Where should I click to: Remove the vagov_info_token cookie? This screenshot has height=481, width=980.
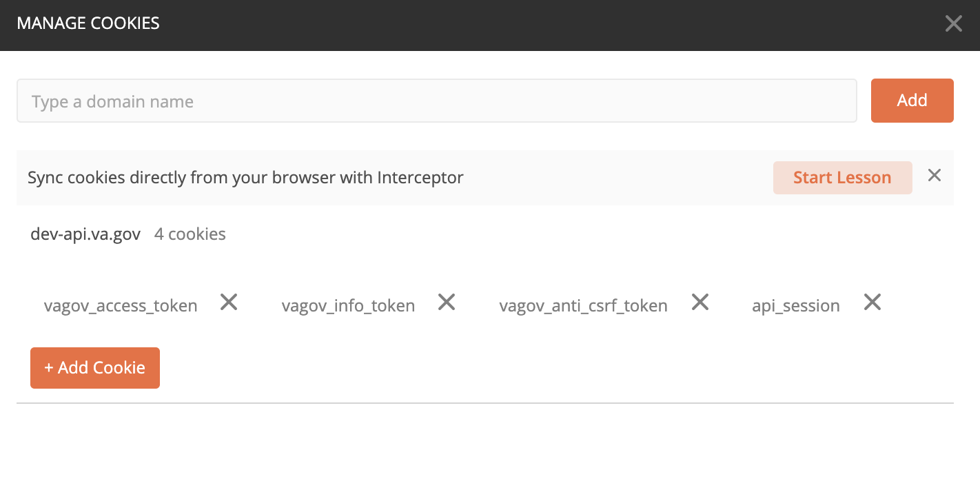(x=446, y=302)
